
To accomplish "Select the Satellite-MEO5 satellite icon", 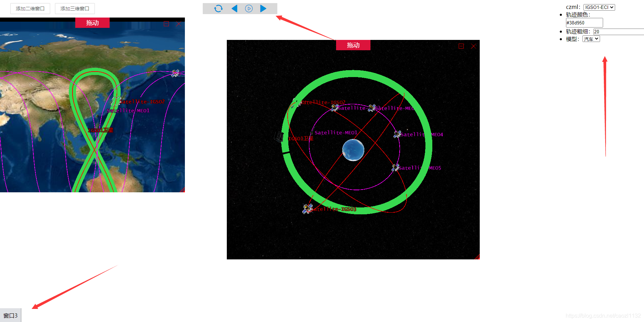I will [395, 167].
